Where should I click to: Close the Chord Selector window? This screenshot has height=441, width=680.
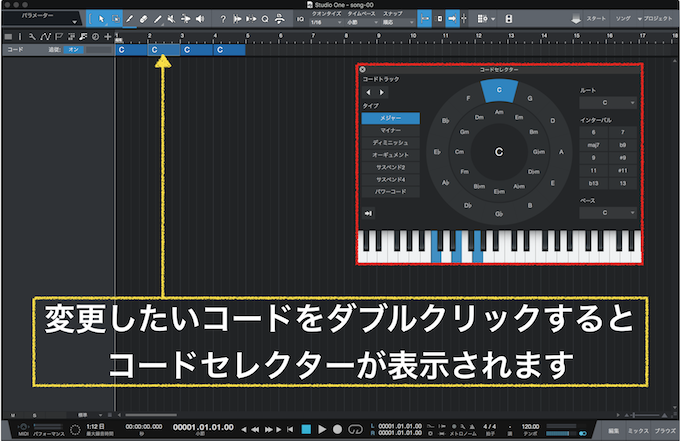click(363, 69)
